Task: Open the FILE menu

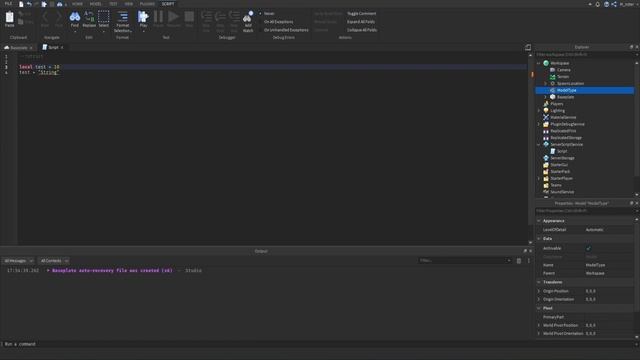Action: click(x=8, y=4)
